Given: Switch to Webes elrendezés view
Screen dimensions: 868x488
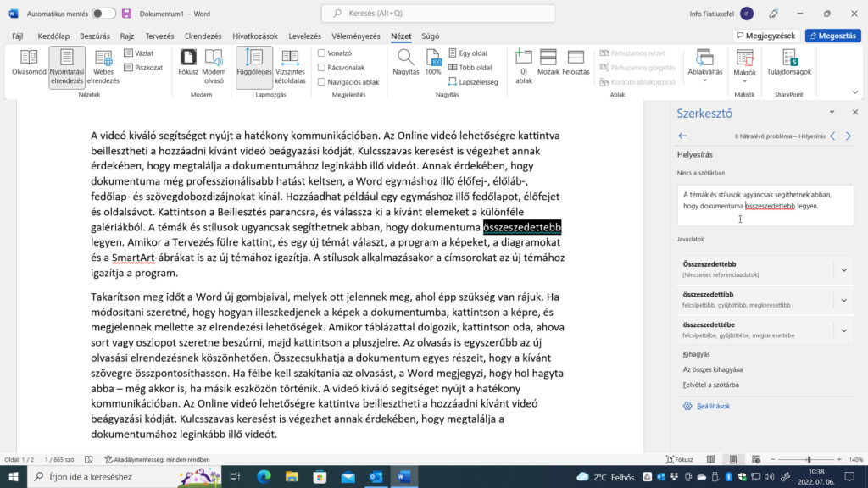Looking at the screenshot, I should [103, 67].
